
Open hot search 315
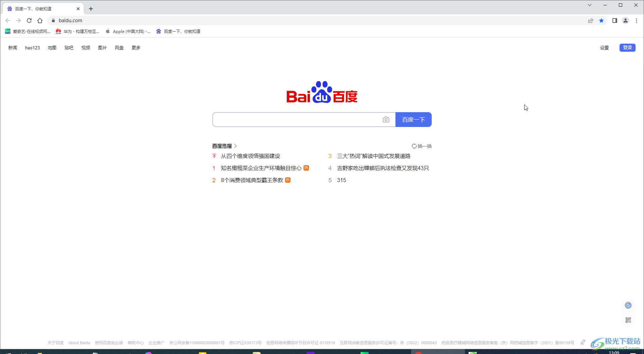[341, 180]
